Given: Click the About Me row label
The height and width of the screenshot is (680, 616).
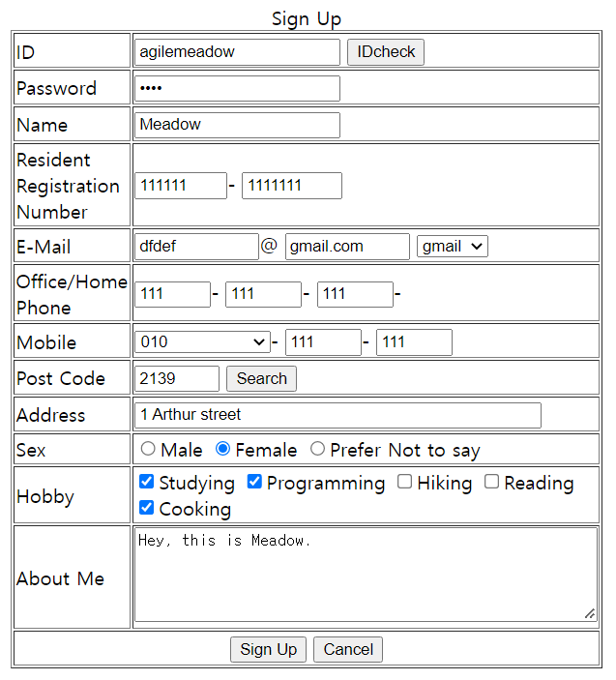Looking at the screenshot, I should (60, 579).
